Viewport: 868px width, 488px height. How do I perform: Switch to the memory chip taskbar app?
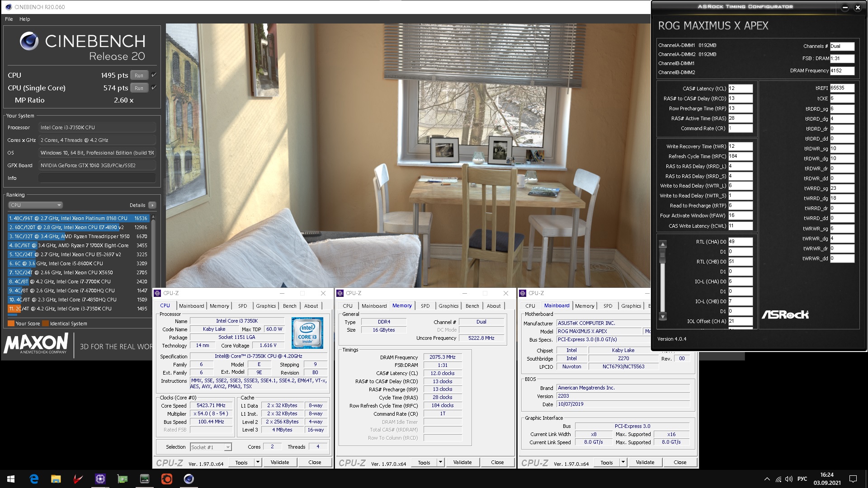(144, 479)
